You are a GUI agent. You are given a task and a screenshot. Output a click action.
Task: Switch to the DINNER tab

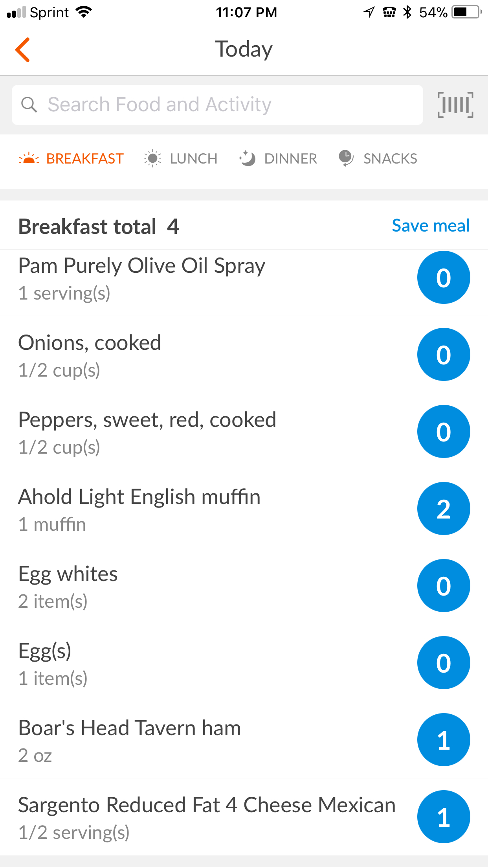click(290, 159)
